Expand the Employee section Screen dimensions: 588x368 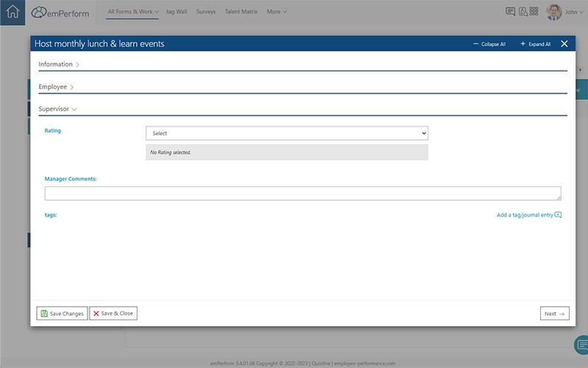pos(56,87)
